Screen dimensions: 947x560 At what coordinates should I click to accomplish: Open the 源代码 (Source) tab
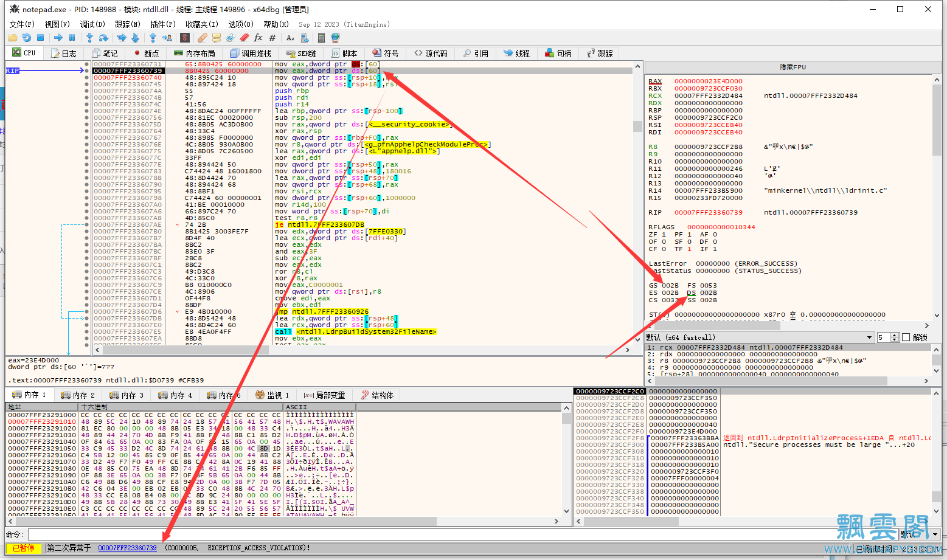pyautogui.click(x=431, y=54)
